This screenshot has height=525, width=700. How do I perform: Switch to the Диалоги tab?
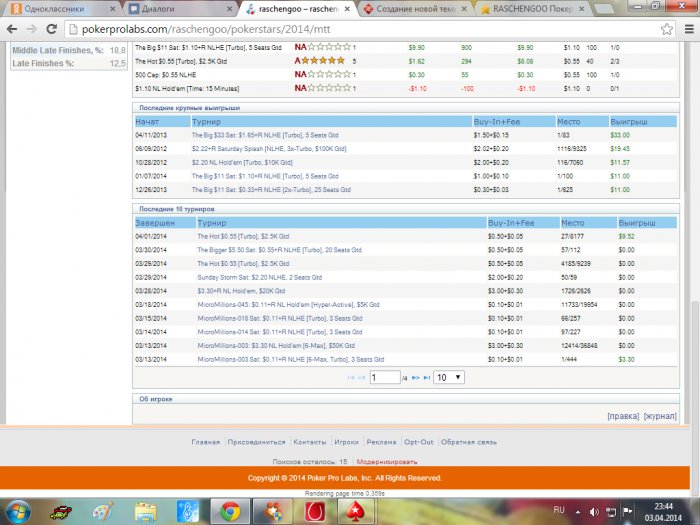pos(170,9)
